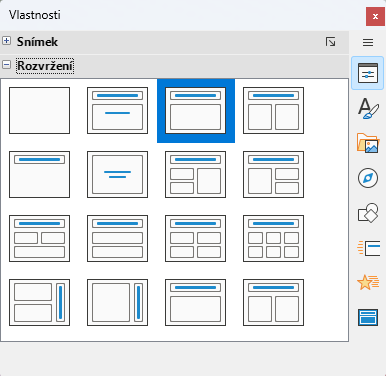Image resolution: width=386 pixels, height=376 pixels.
Task: Select vertical title with single large box layout
Action: point(117,302)
